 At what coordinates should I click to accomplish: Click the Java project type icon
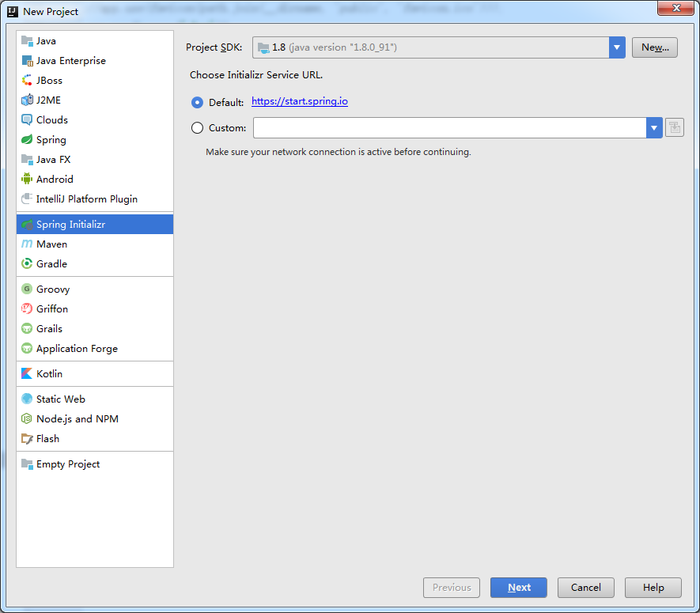point(27,41)
